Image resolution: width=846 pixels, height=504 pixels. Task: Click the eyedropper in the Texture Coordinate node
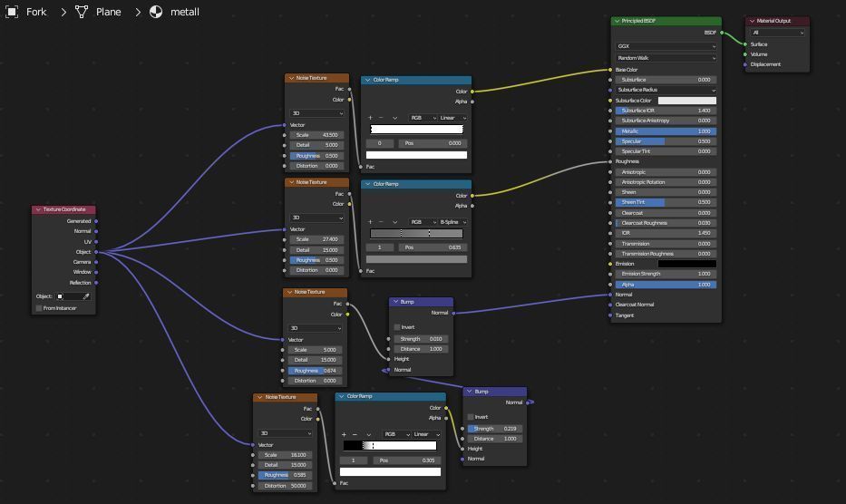pyautogui.click(x=86, y=296)
